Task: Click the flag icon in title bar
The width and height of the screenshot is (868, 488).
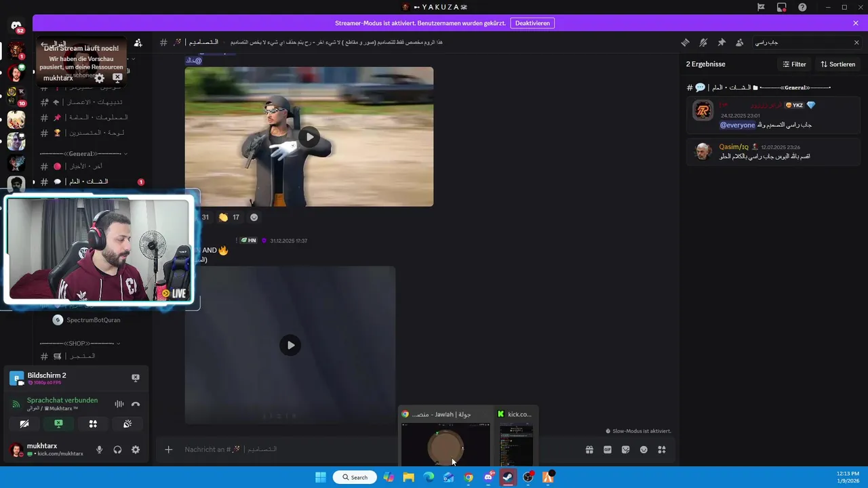Action: 761,7
